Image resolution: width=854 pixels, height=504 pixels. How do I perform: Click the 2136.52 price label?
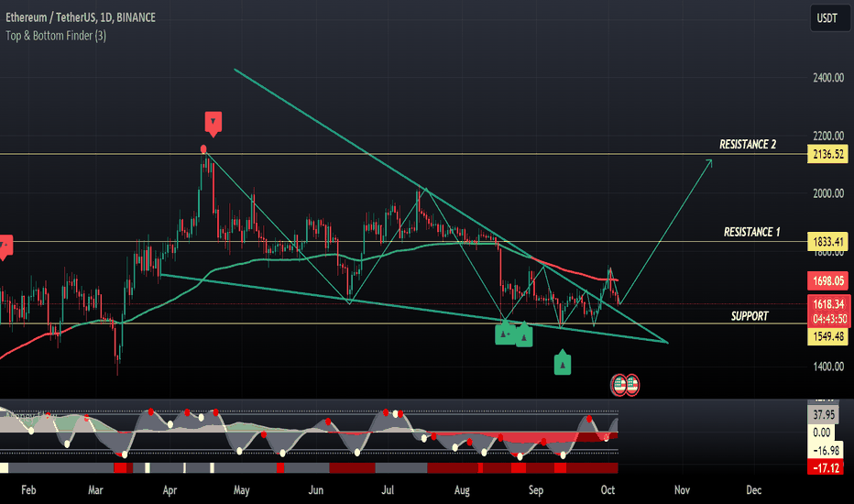tap(828, 154)
